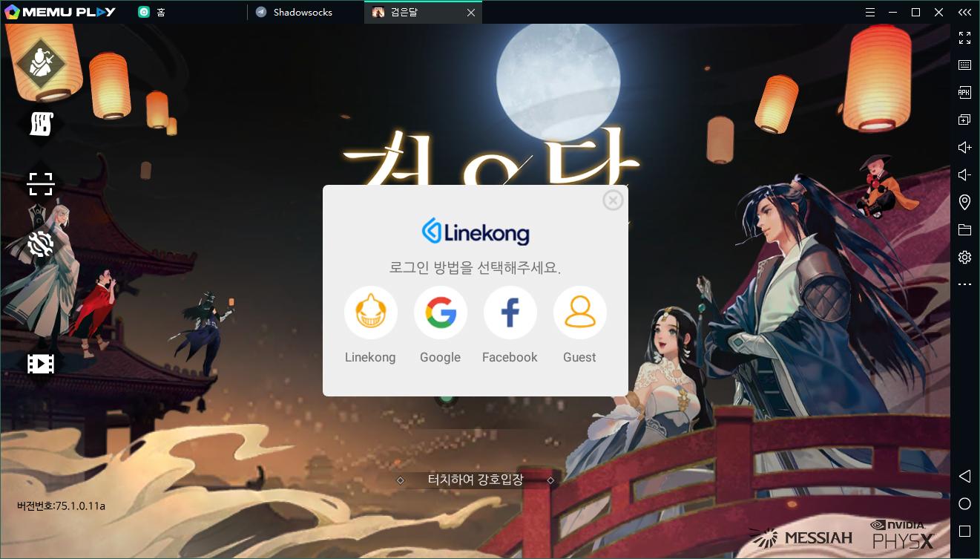The height and width of the screenshot is (559, 980).
Task: Tap 터치하여 강호입장 to enter game
Action: coord(475,480)
